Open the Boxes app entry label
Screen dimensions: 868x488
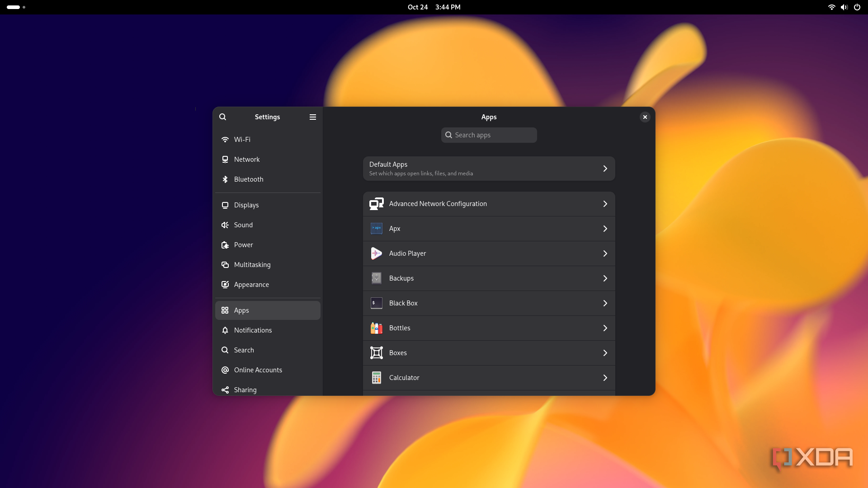[398, 353]
